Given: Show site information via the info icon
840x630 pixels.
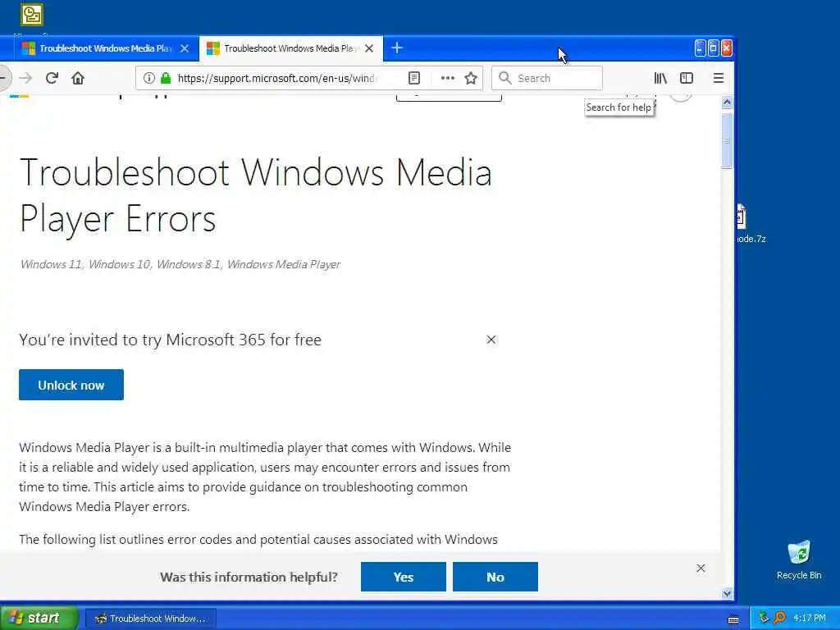Looking at the screenshot, I should [149, 78].
